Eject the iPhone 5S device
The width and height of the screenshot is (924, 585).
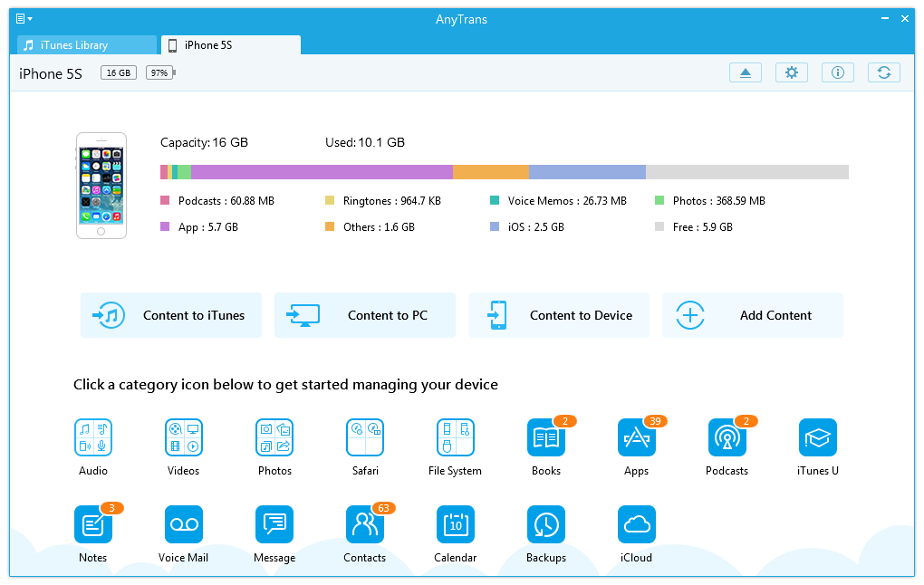point(746,72)
